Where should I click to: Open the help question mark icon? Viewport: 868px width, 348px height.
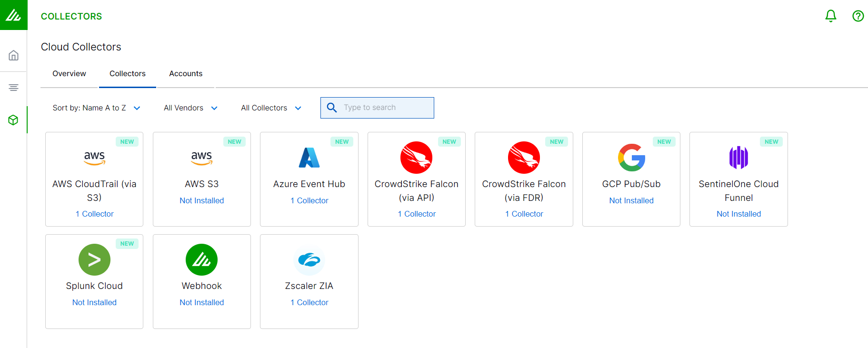point(858,16)
